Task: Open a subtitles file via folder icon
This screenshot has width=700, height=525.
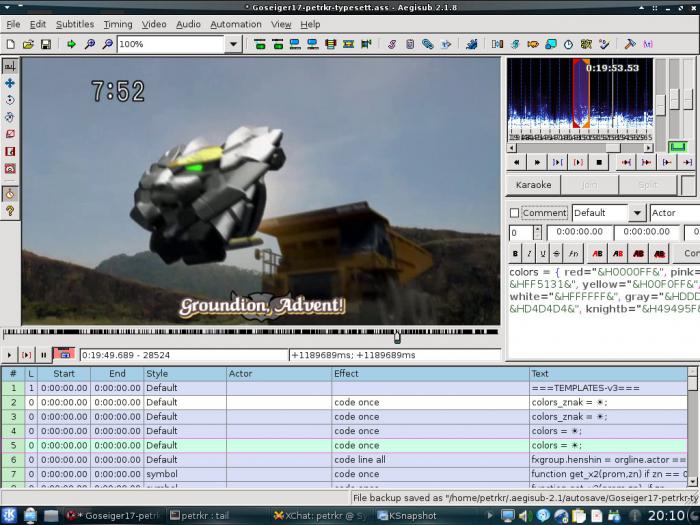Action: (28, 44)
